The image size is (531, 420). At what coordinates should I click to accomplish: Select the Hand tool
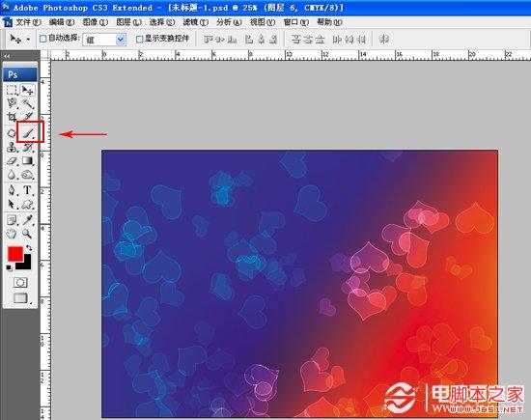(12, 234)
